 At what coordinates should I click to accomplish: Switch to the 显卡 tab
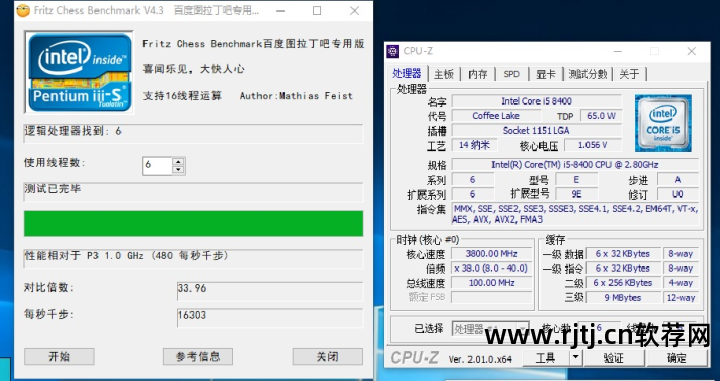click(546, 74)
